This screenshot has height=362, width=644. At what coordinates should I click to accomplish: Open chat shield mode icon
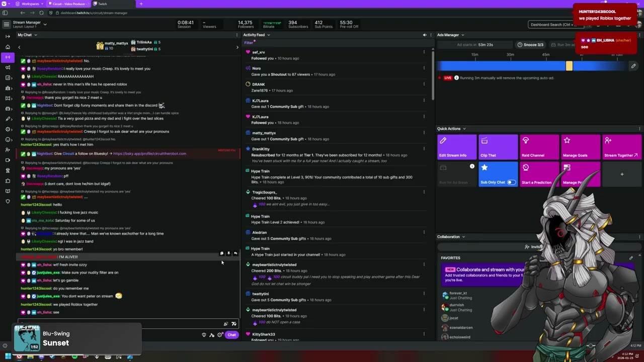[204, 335]
